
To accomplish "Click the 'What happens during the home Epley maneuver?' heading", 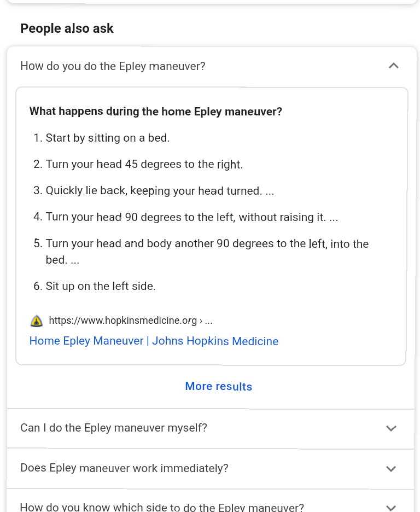I will pyautogui.click(x=155, y=112).
